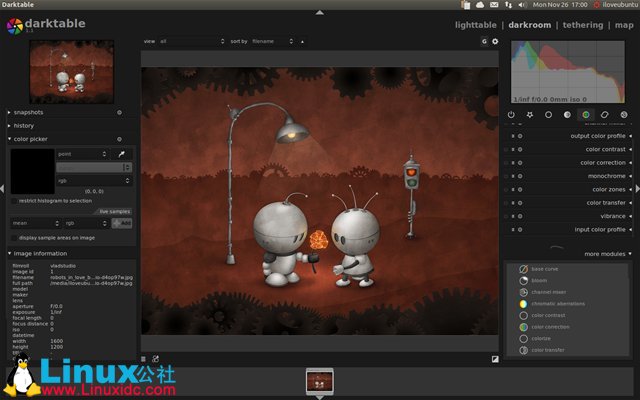Check display sample areas on image
The width and height of the screenshot is (640, 400).
click(x=14, y=238)
